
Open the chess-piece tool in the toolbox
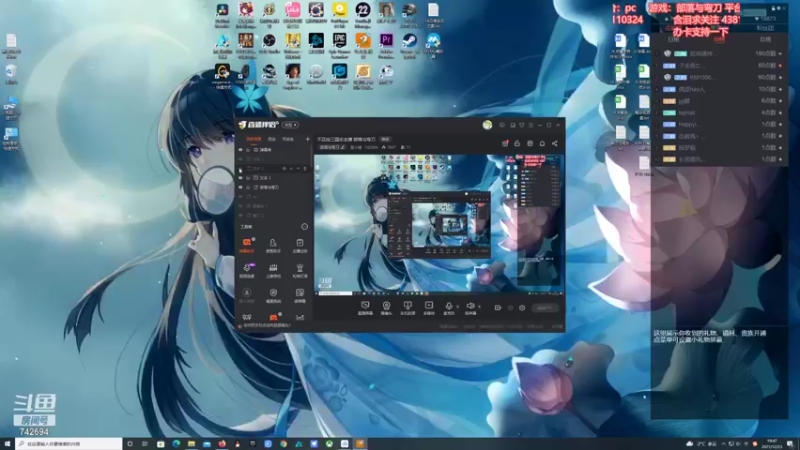click(x=299, y=270)
